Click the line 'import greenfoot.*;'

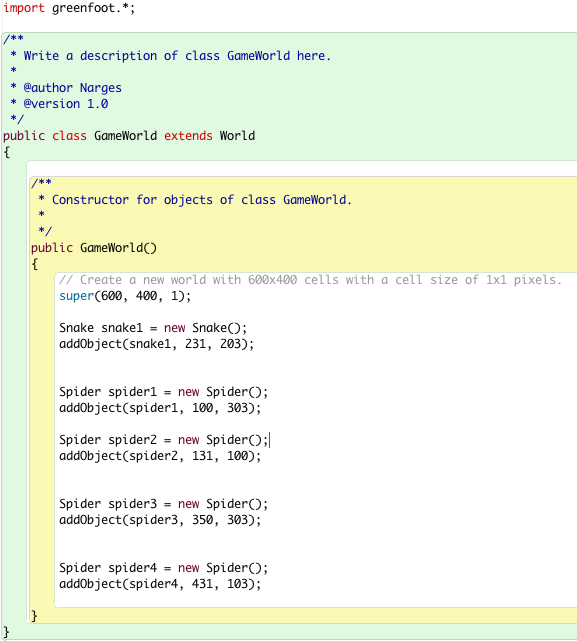[69, 8]
